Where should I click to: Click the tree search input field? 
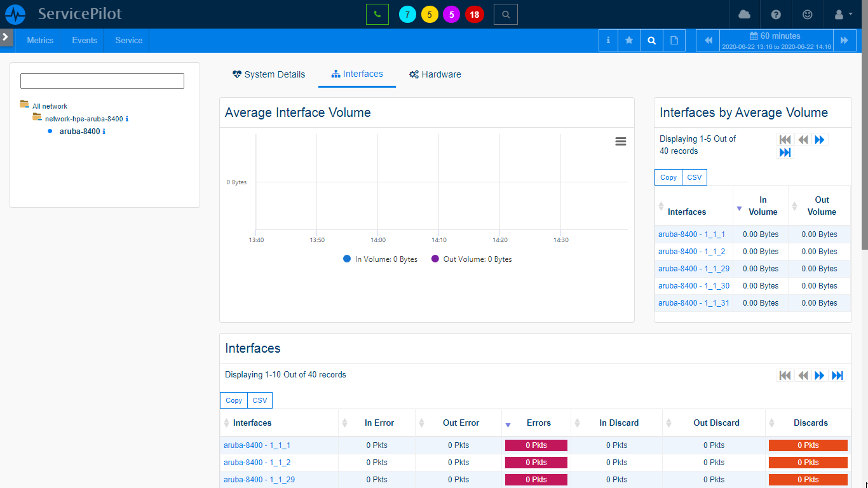click(102, 81)
